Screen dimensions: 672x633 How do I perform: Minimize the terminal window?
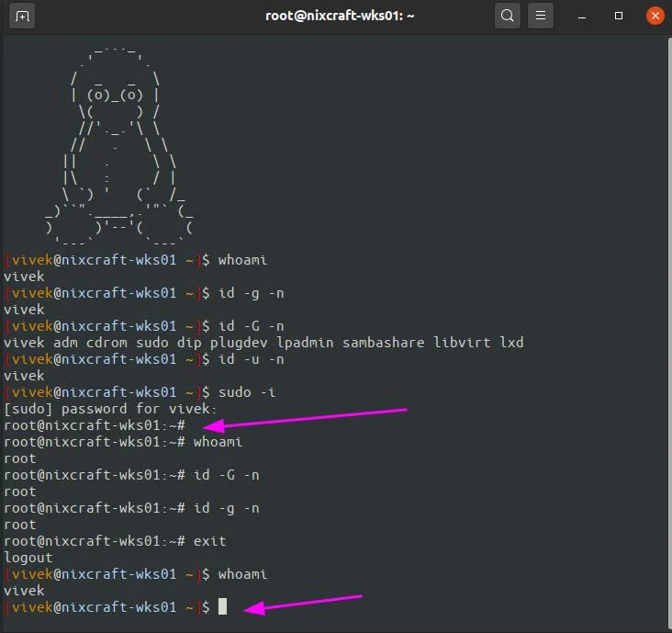[x=582, y=17]
